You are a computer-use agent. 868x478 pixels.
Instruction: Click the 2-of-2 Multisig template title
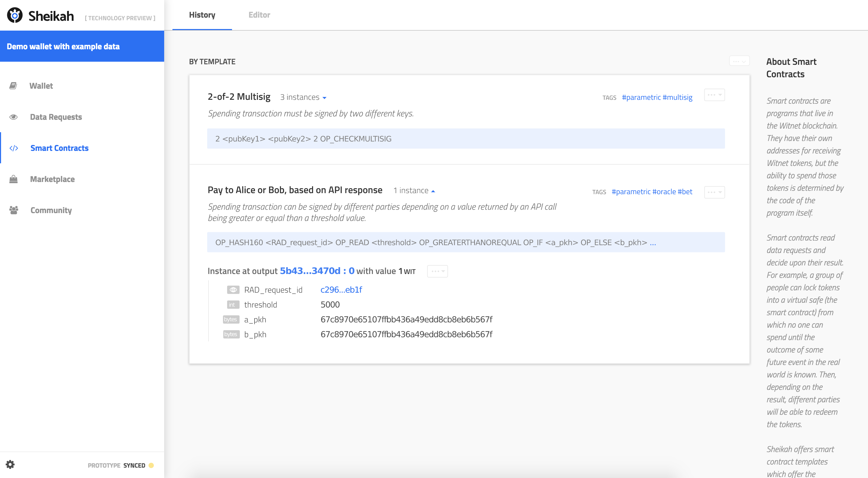pos(239,97)
